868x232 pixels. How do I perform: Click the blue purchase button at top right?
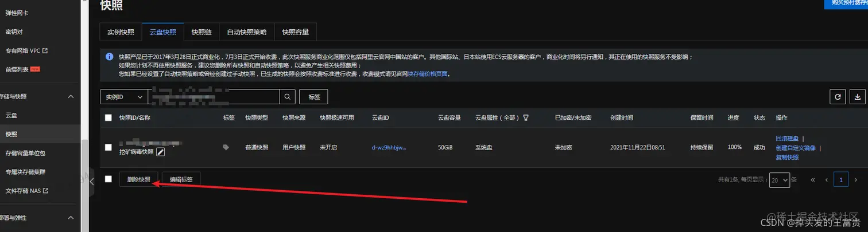846,3
